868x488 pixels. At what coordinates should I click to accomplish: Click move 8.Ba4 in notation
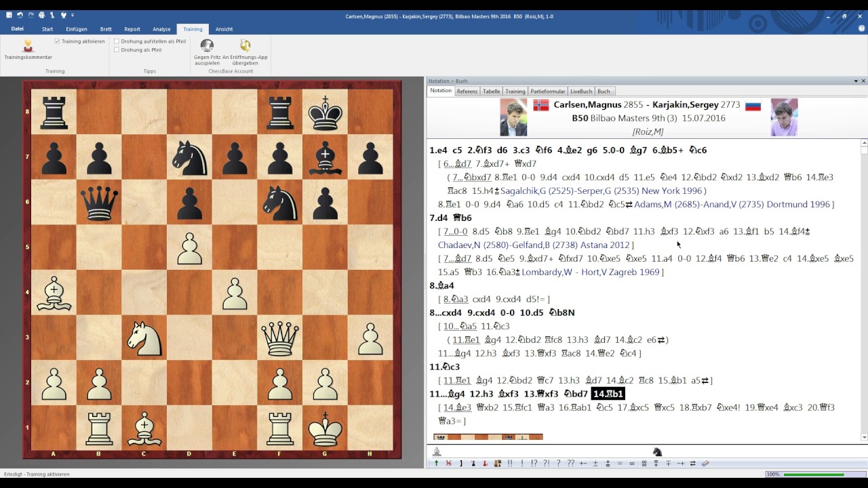[x=442, y=285]
